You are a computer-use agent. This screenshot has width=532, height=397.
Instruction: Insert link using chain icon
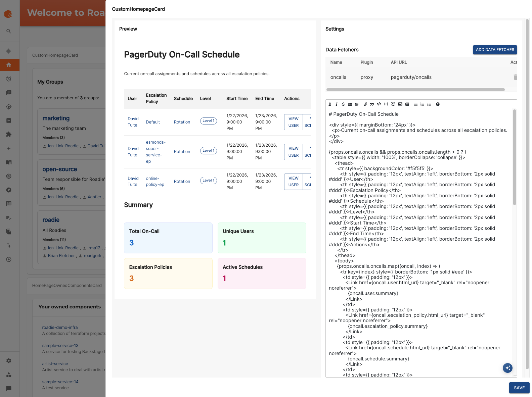coord(365,104)
